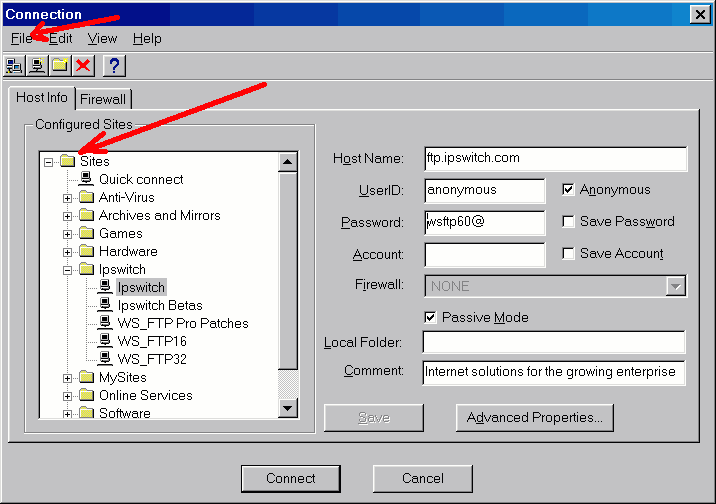Image resolution: width=716 pixels, height=504 pixels.
Task: Click the New Folder toolbar icon
Action: [60, 66]
